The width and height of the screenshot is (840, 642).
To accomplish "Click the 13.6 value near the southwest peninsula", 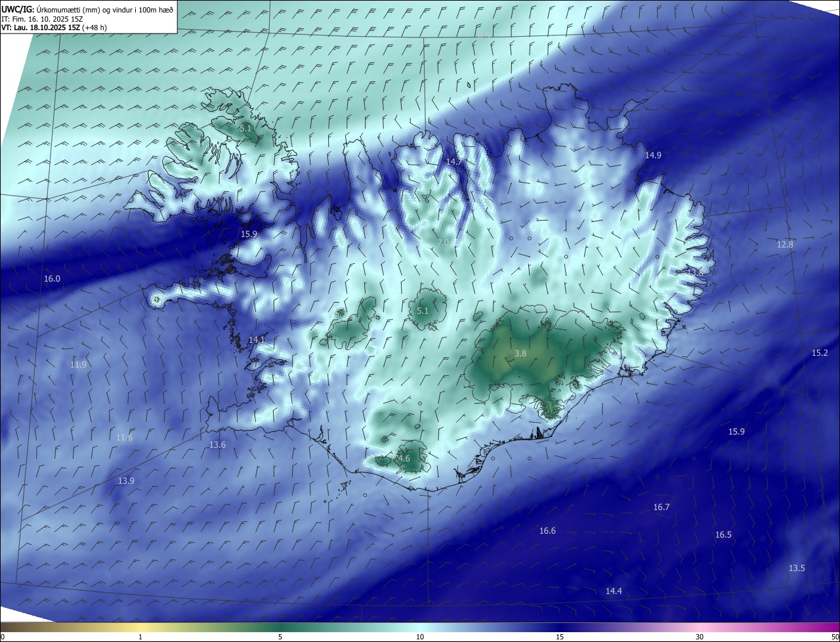I will tap(217, 444).
